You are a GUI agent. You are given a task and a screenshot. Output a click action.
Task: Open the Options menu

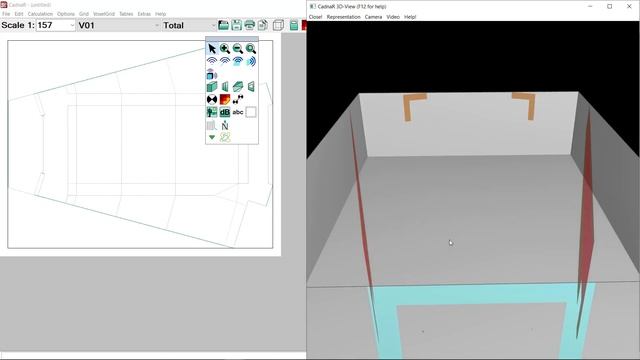tap(66, 14)
